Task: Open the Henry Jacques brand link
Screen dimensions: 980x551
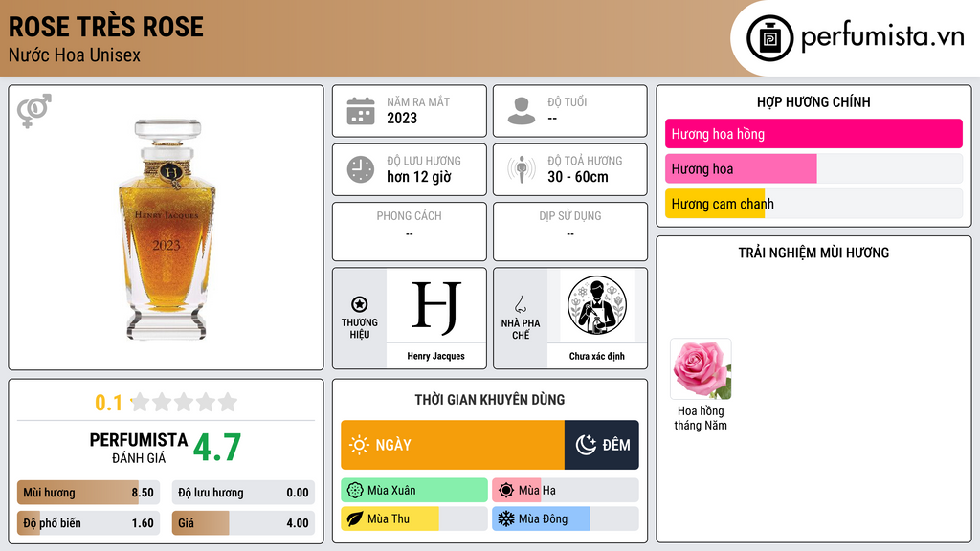Action: pyautogui.click(x=436, y=356)
